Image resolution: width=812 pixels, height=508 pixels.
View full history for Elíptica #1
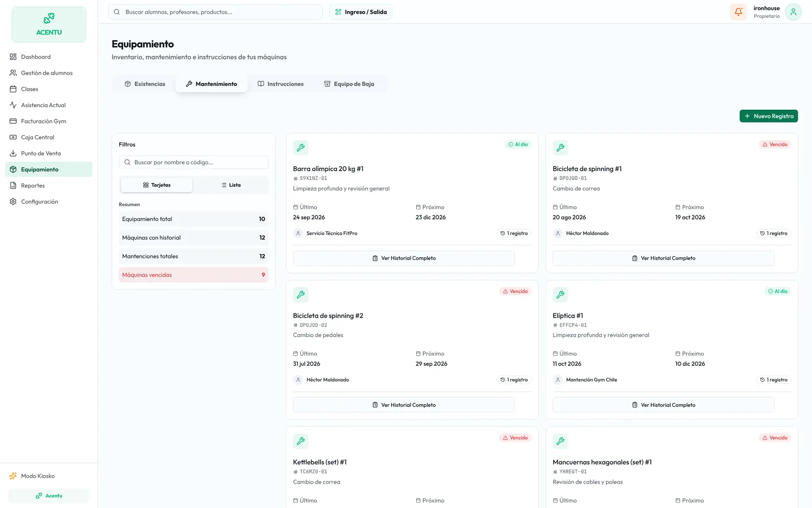tap(663, 405)
